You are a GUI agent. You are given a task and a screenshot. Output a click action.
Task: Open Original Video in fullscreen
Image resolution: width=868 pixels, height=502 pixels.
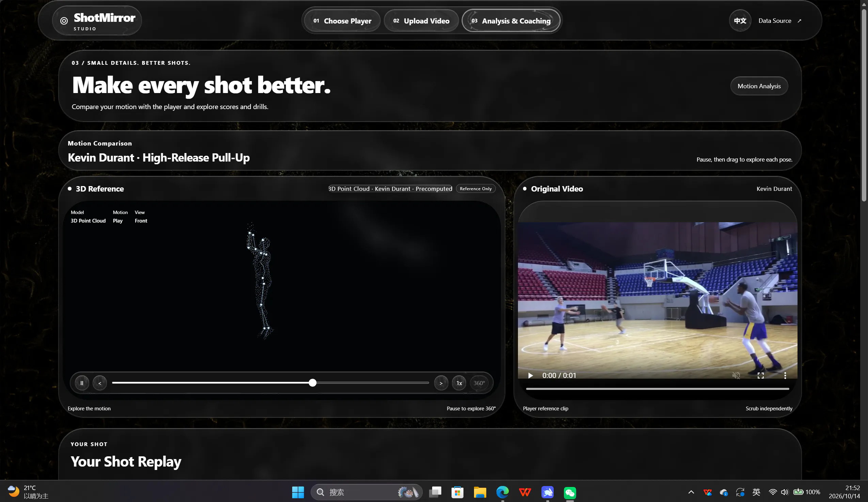point(760,375)
